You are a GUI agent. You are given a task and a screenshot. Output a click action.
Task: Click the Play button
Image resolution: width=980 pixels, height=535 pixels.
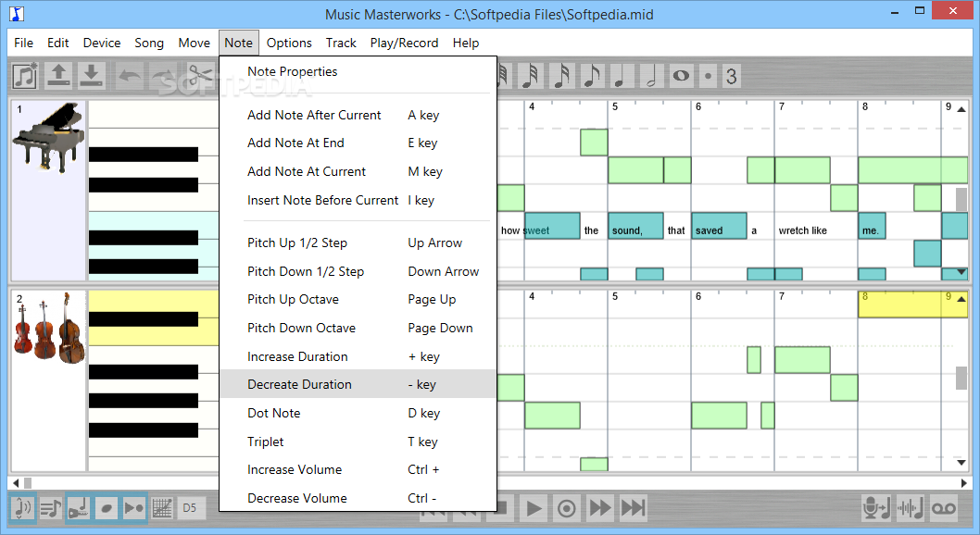click(x=534, y=507)
